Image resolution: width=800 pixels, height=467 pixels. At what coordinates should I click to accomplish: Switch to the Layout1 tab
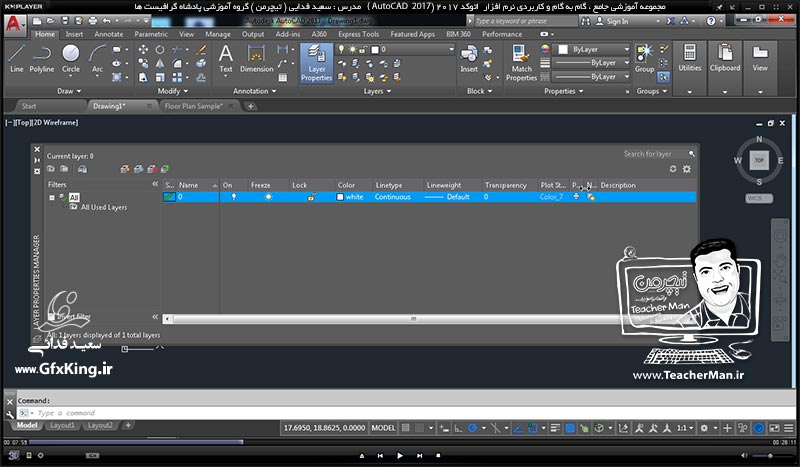pyautogui.click(x=63, y=425)
